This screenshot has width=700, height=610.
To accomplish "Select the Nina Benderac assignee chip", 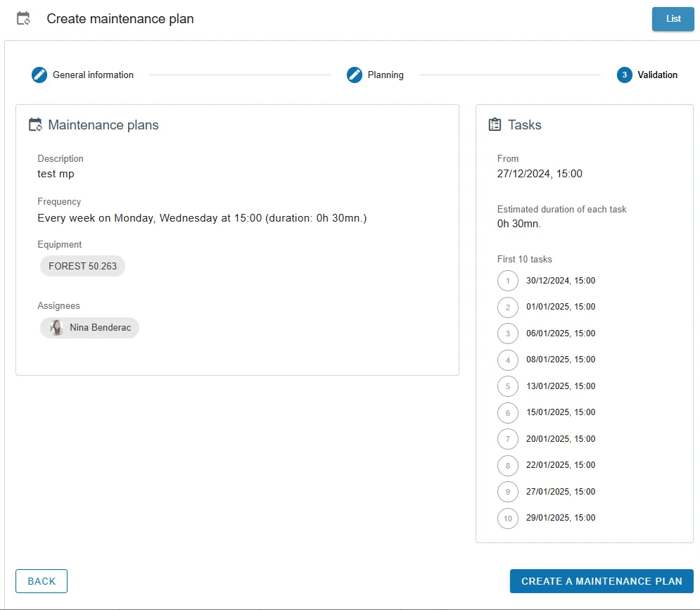I will coord(90,328).
